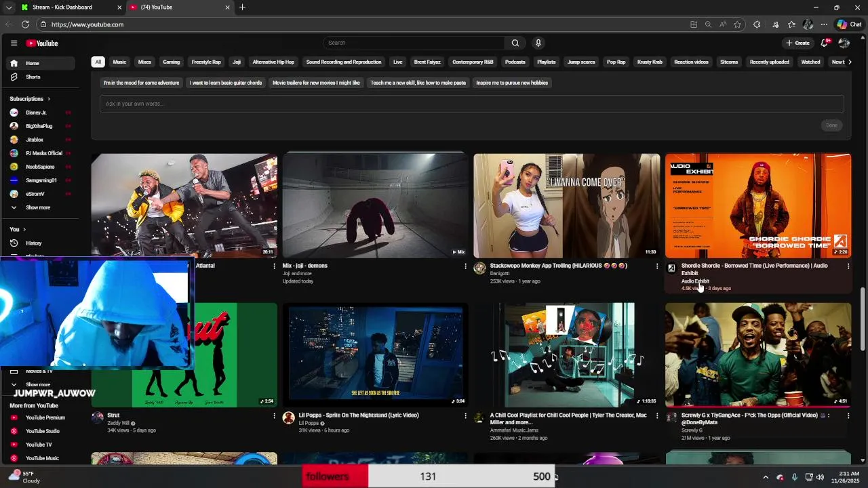Image resolution: width=868 pixels, height=488 pixels.
Task: Select the Music category chip
Action: [x=119, y=62]
